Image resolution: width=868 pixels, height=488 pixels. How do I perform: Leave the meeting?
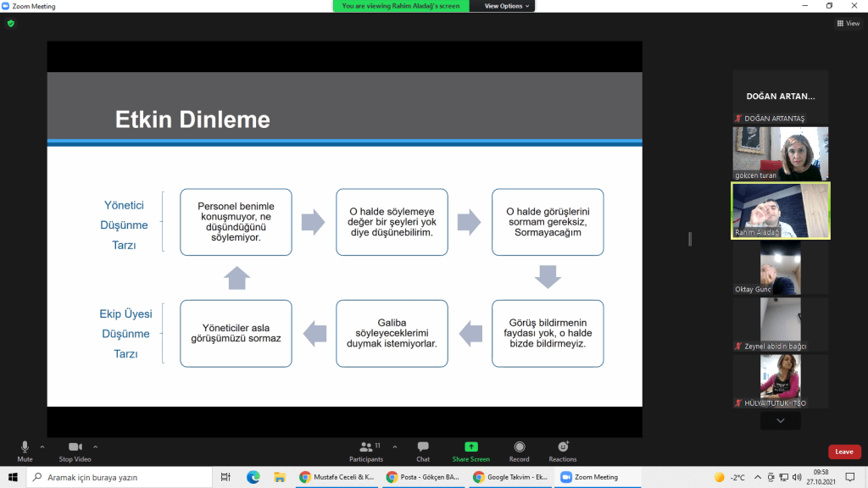pyautogui.click(x=843, y=452)
